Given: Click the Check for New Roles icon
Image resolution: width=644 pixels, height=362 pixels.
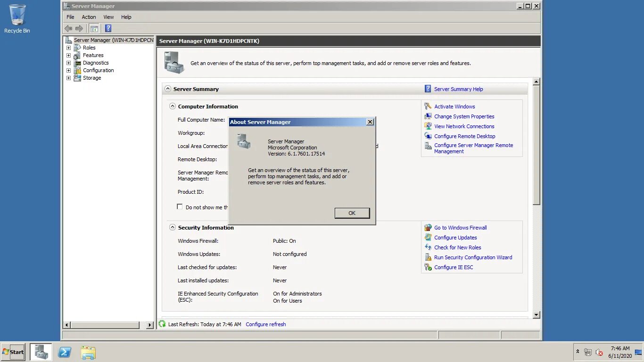Looking at the screenshot, I should point(428,247).
